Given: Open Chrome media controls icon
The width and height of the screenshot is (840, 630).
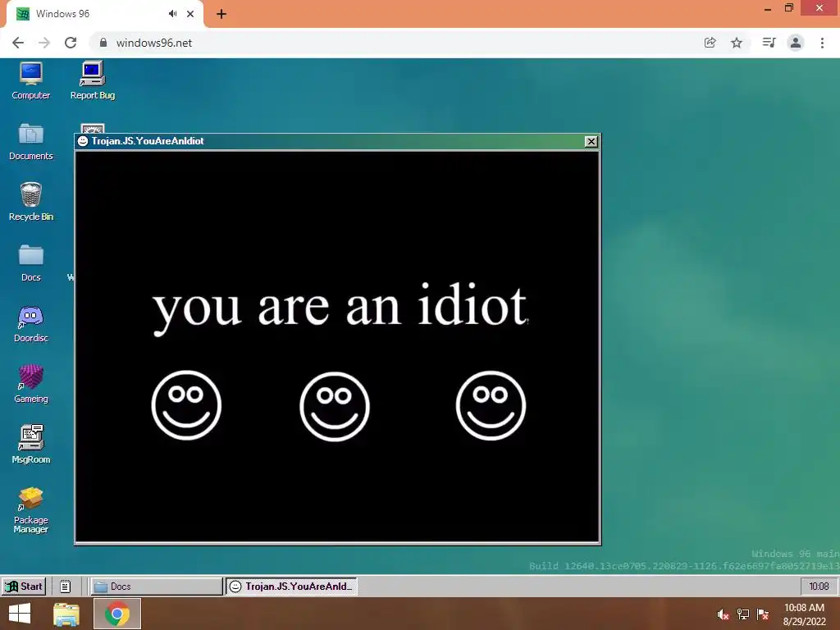Looking at the screenshot, I should (769, 43).
